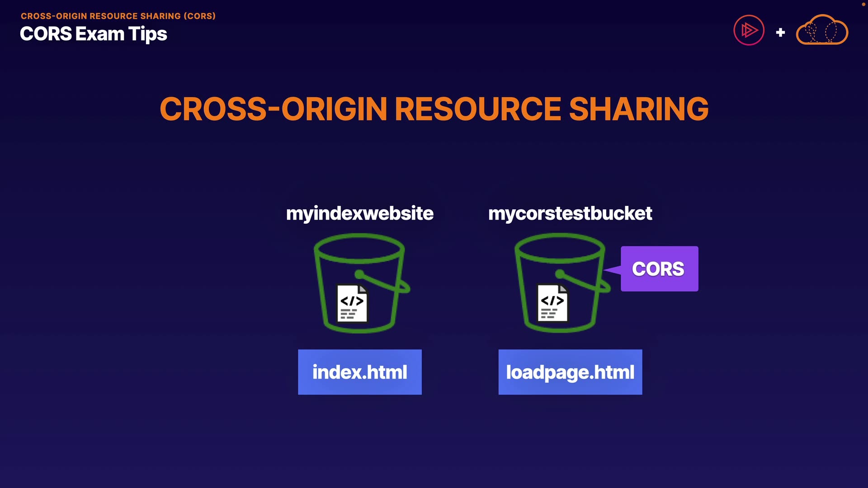Click the tiny orange dot in top-right corner

pos(863,4)
